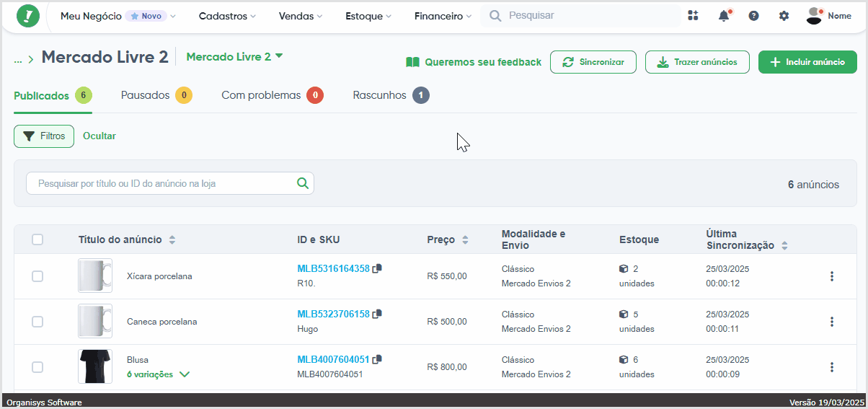Switch to the Rascunhos tab

391,95
